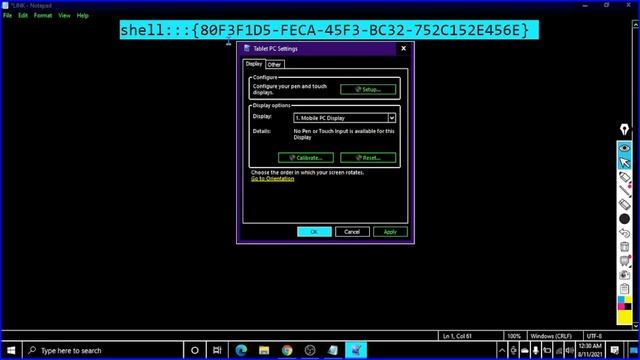Click the taskbar clock showing 12:30 AM
Image resolution: width=640 pixels, height=360 pixels.
click(x=590, y=350)
